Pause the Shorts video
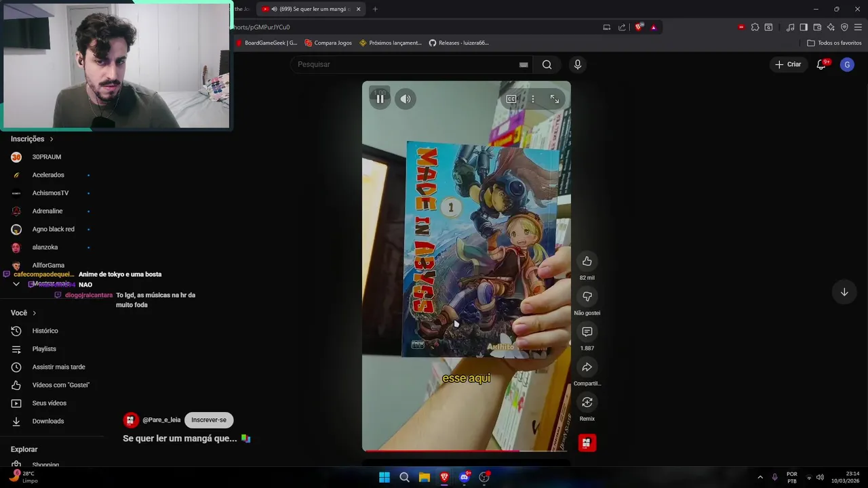The width and height of the screenshot is (868, 488). (380, 99)
